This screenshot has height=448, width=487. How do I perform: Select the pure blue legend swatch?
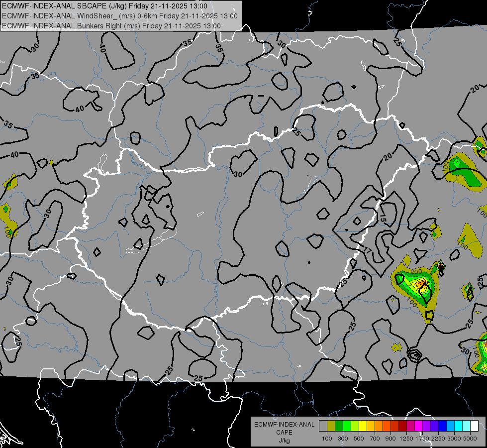tap(443, 426)
